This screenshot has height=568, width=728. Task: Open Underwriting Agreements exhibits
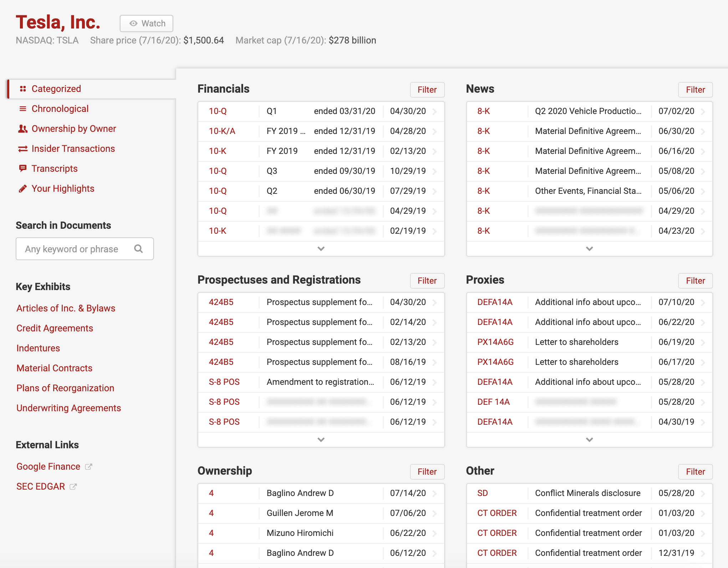[69, 408]
